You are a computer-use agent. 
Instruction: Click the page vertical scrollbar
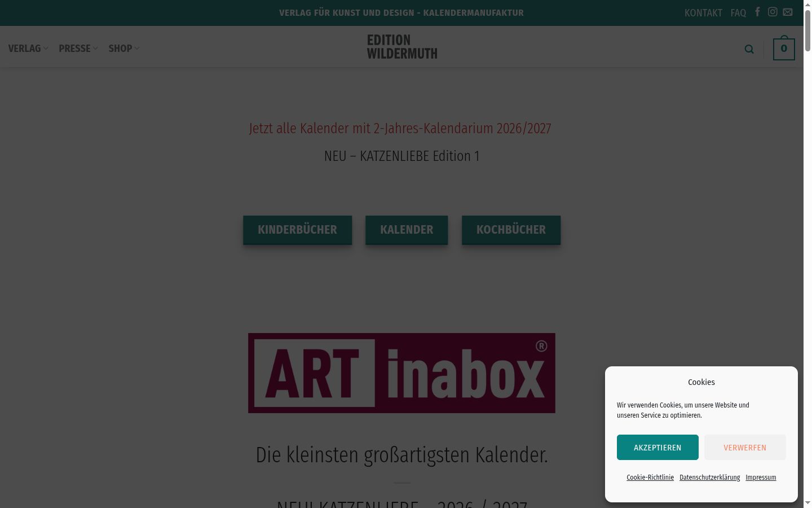807,31
